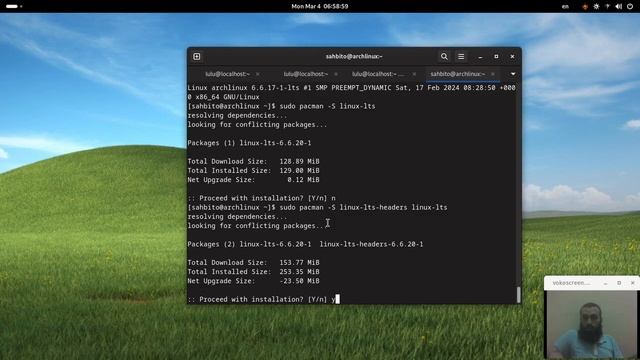The image size is (640, 360).
Task: Click the 'Net Upgrade Size: -23.50 MiB' line
Action: tap(253, 281)
